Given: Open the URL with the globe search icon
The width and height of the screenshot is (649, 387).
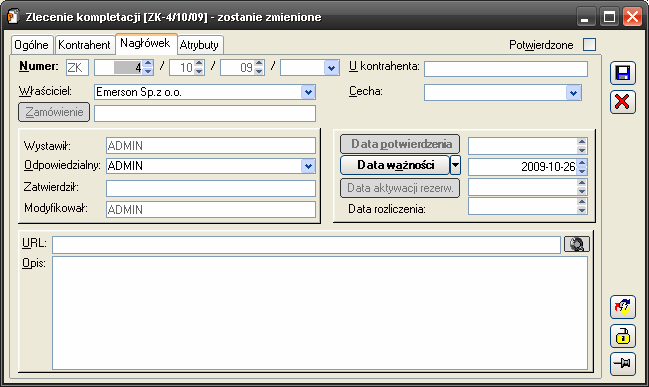Looking at the screenshot, I should pyautogui.click(x=577, y=244).
